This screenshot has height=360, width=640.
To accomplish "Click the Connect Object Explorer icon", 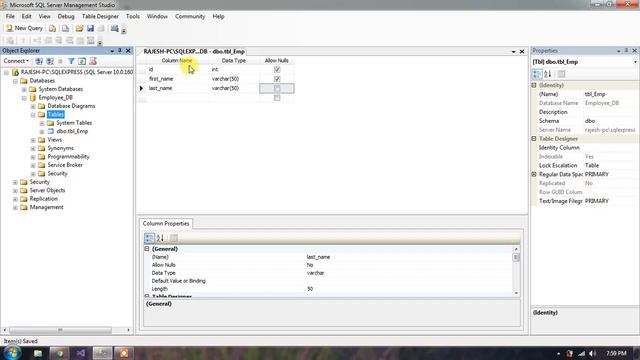I will (39, 61).
